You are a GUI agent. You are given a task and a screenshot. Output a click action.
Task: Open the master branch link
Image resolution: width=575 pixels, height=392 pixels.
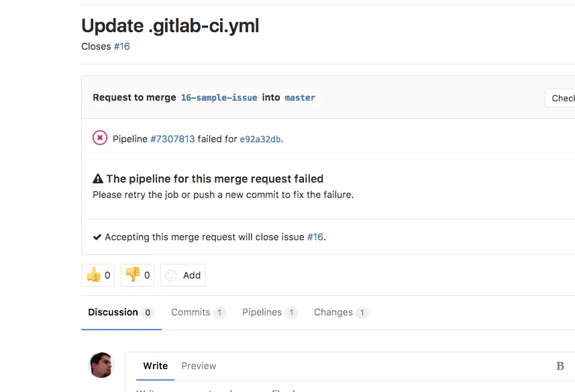coord(300,97)
